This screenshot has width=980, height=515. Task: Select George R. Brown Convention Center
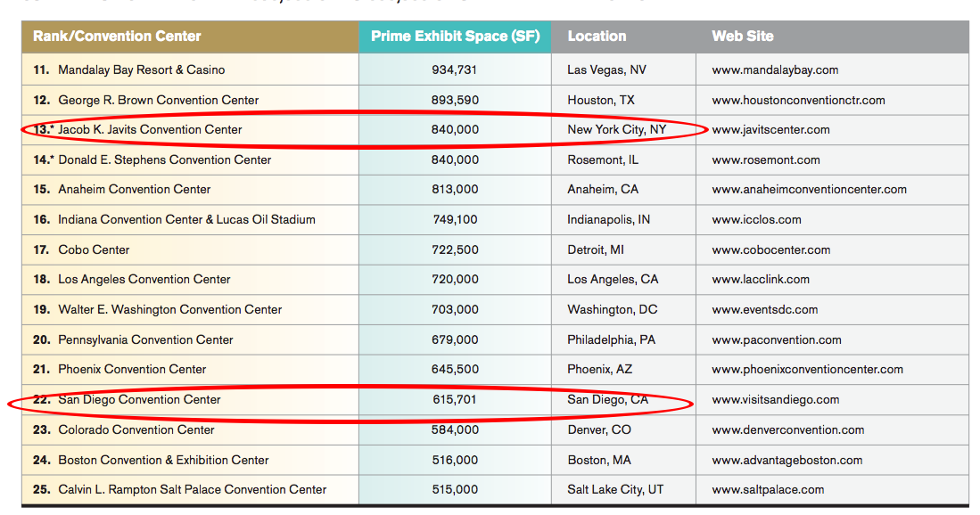click(x=158, y=100)
